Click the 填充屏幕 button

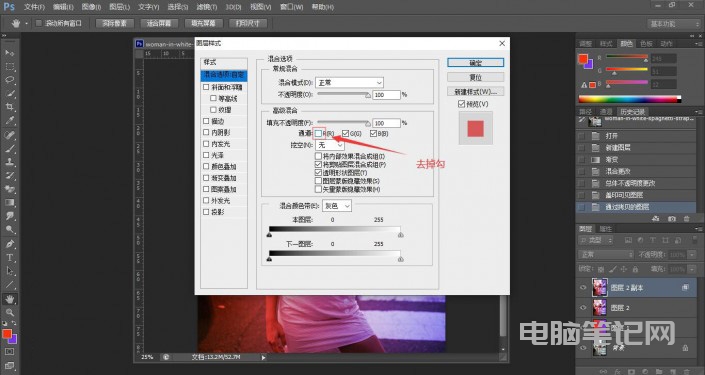203,23
